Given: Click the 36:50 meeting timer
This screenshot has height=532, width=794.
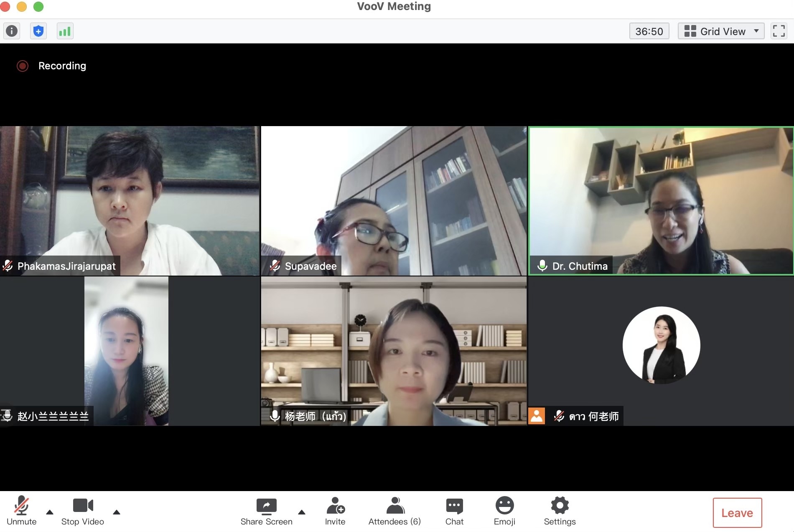Looking at the screenshot, I should (x=649, y=31).
